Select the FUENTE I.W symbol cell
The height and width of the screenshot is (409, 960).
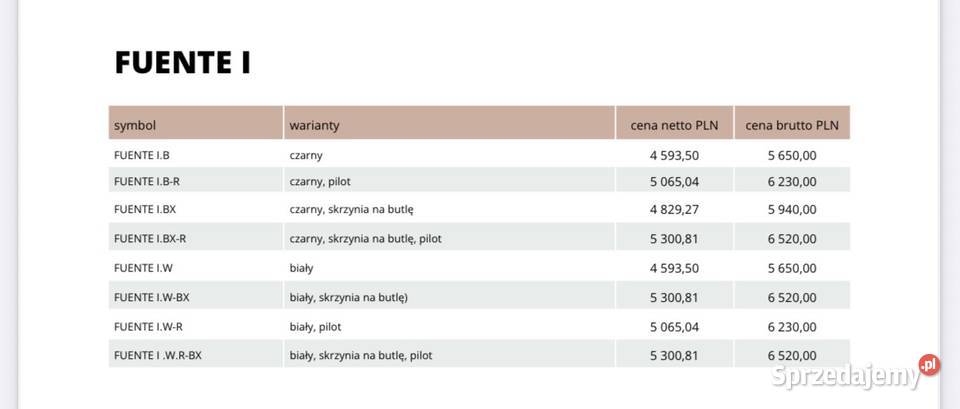pyautogui.click(x=143, y=268)
